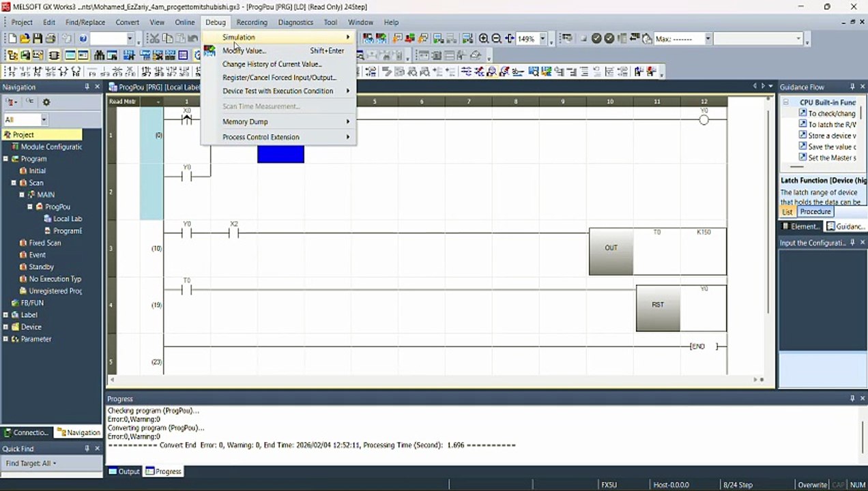The image size is (868, 491).
Task: Open the Online menu
Action: point(184,22)
